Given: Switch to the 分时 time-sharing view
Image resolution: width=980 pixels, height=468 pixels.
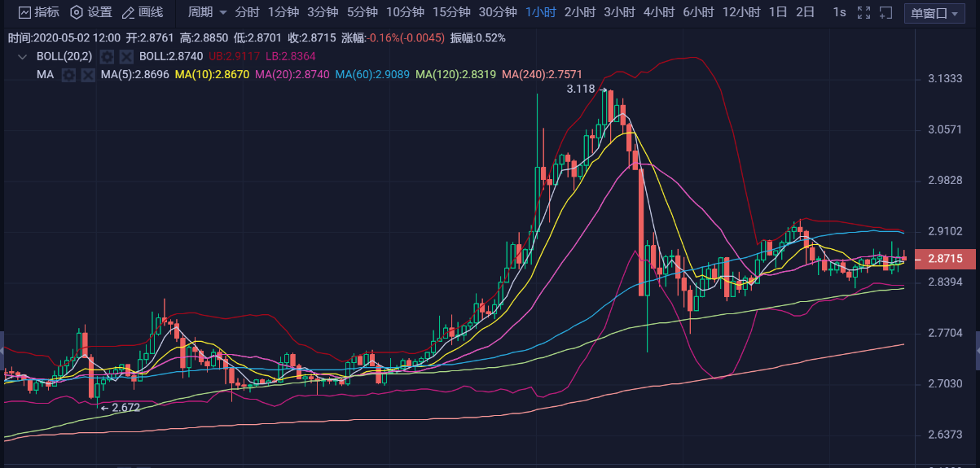Looking at the screenshot, I should [x=248, y=12].
